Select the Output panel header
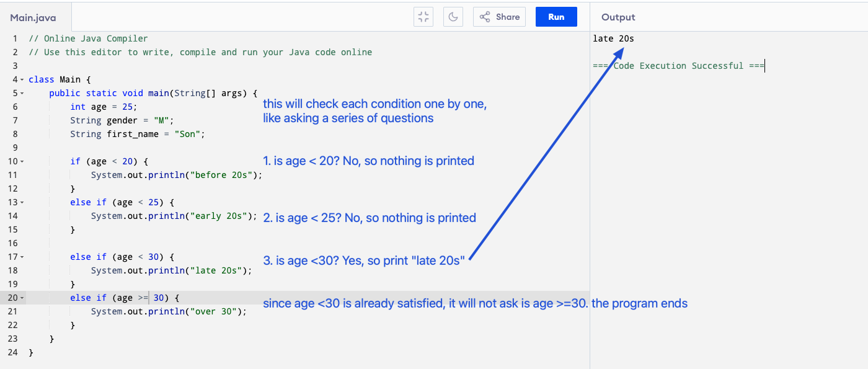Viewport: 868px width, 369px height. 618,17
